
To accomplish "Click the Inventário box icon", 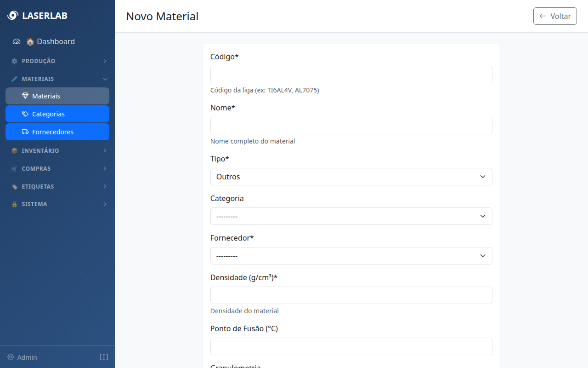I will click(x=14, y=151).
